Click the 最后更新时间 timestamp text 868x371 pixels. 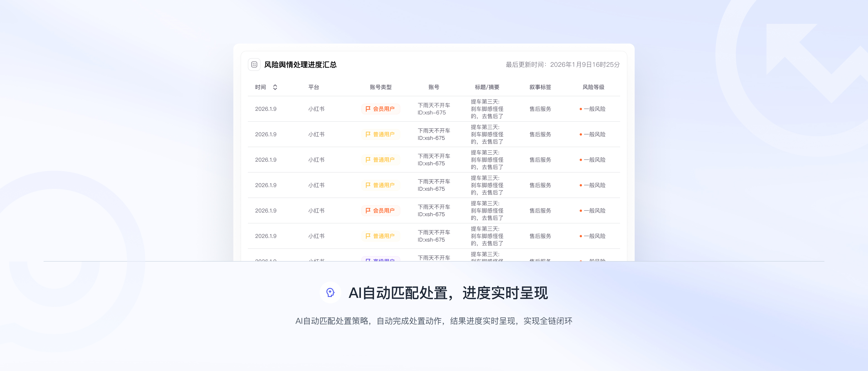coord(562,64)
